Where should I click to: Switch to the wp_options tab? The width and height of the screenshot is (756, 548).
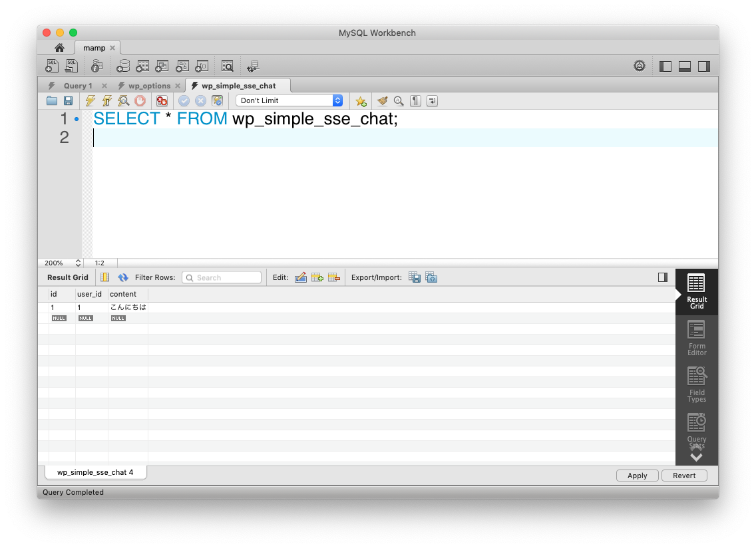(148, 85)
